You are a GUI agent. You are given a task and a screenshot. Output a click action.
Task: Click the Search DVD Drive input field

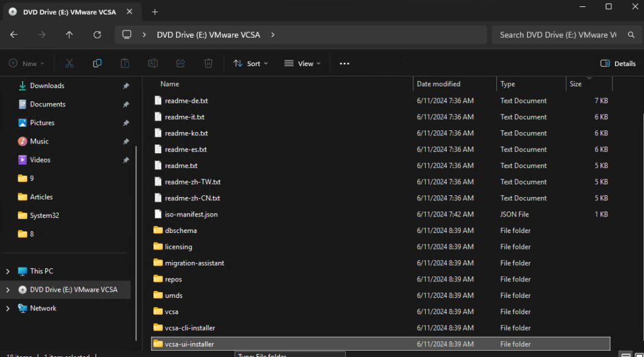[x=557, y=35]
